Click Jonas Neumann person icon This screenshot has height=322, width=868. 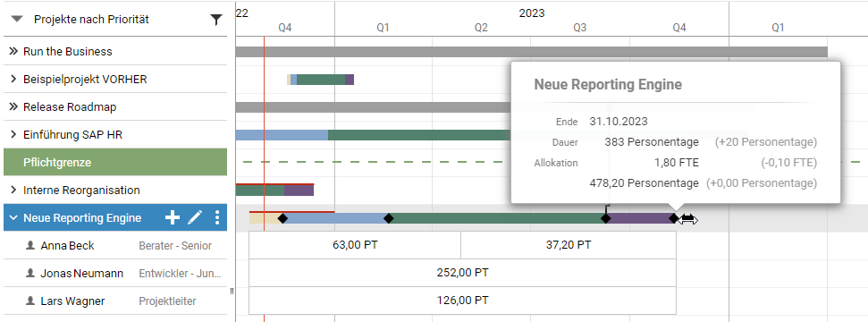(x=30, y=273)
